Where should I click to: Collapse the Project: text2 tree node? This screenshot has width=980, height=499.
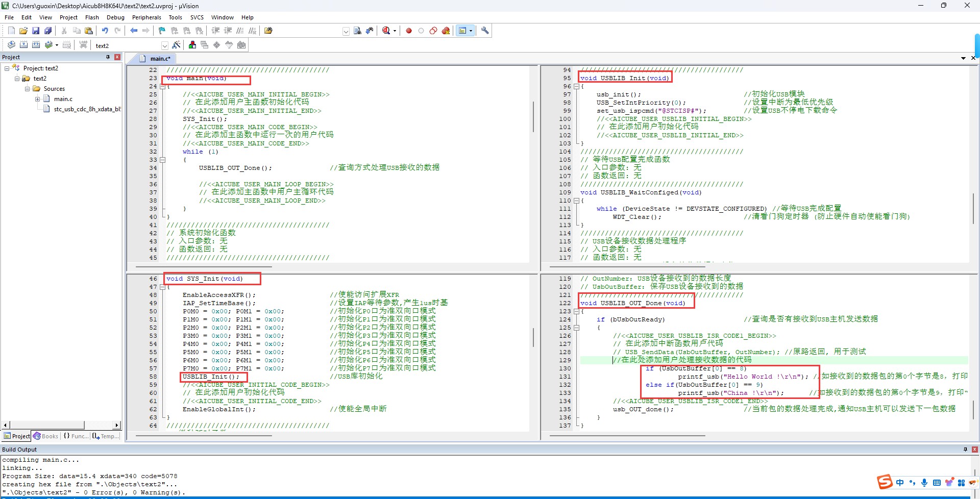[7, 68]
